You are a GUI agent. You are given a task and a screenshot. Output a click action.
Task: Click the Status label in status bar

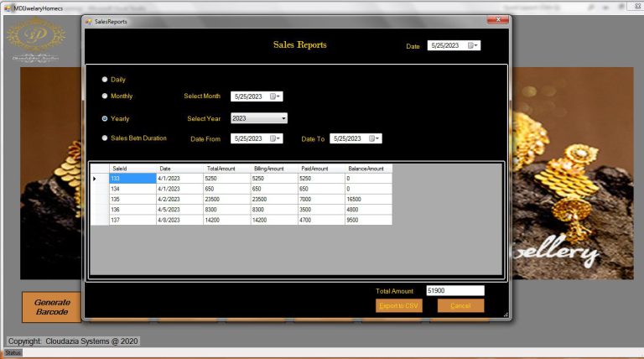(x=13, y=353)
